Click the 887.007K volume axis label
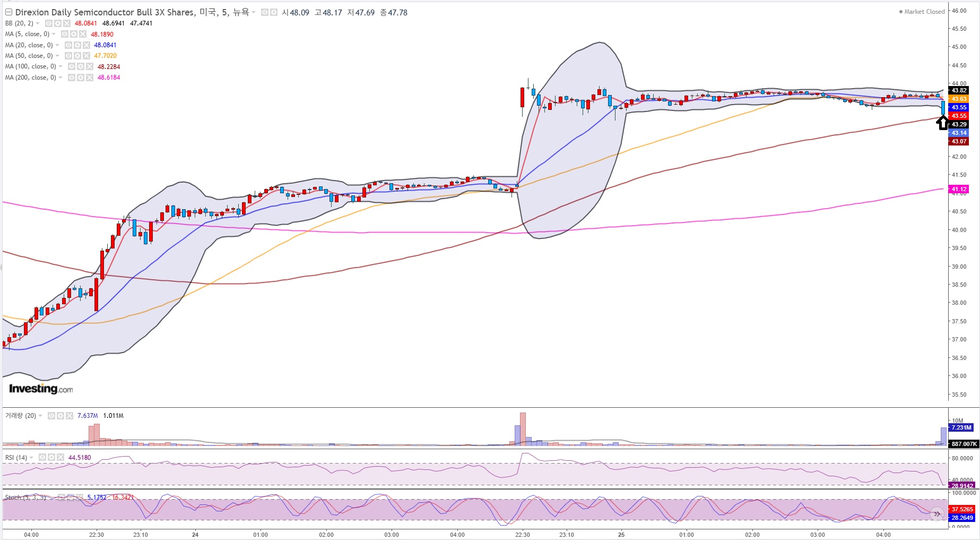 964,444
